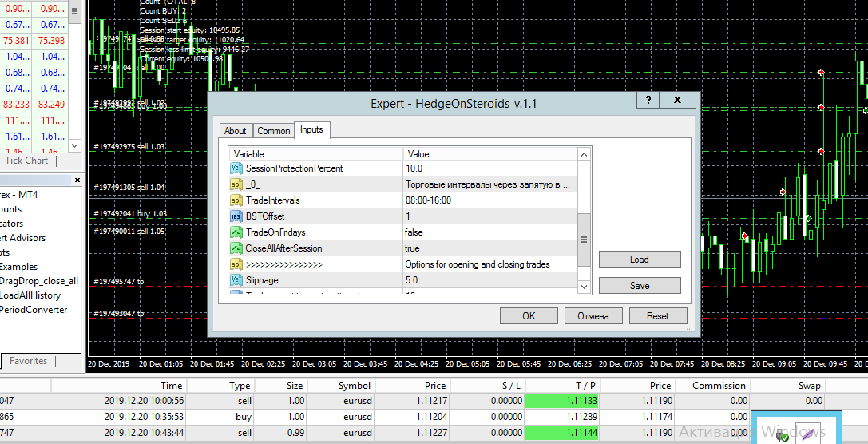Click the icon next to TradeIntervals

[236, 200]
